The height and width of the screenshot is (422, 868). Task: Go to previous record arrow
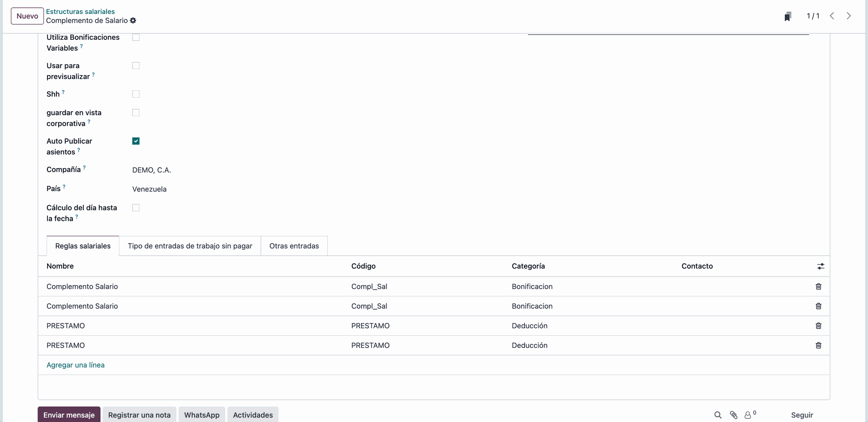pos(832,16)
